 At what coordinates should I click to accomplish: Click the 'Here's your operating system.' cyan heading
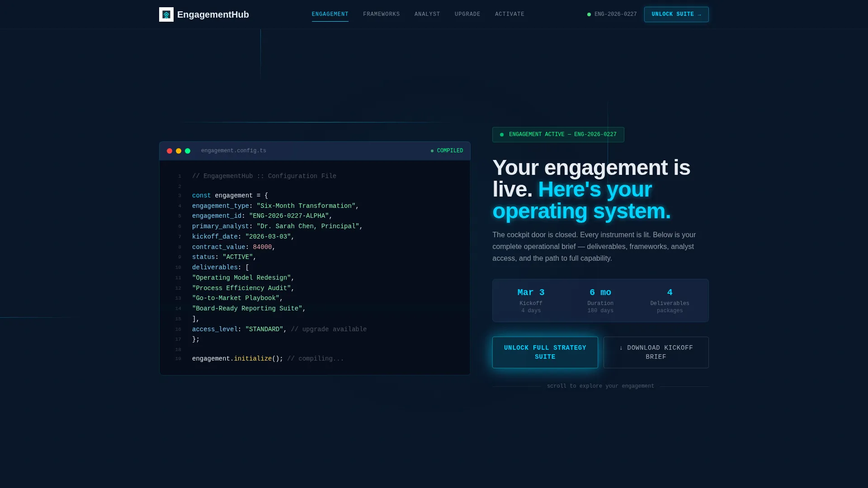coord(582,200)
